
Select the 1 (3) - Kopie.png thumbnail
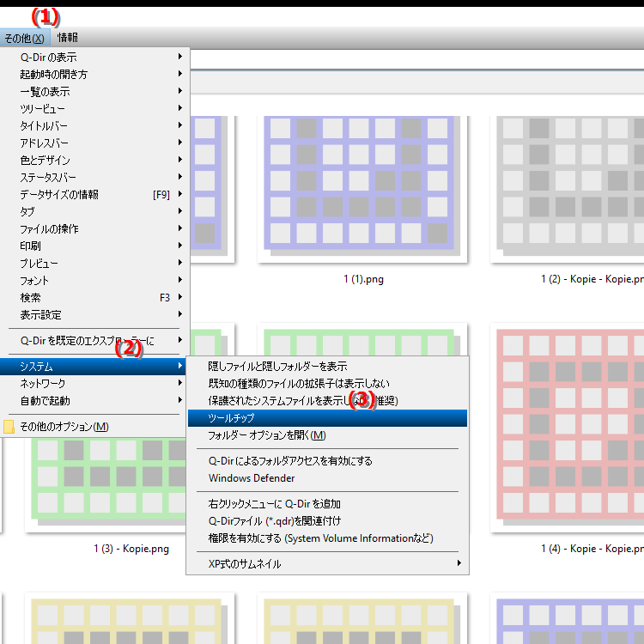click(x=106, y=484)
